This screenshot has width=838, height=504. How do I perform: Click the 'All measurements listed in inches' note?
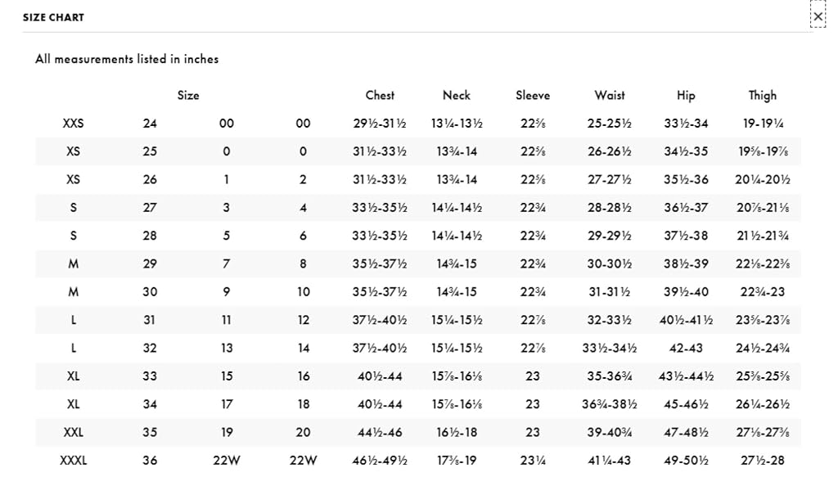(x=127, y=59)
